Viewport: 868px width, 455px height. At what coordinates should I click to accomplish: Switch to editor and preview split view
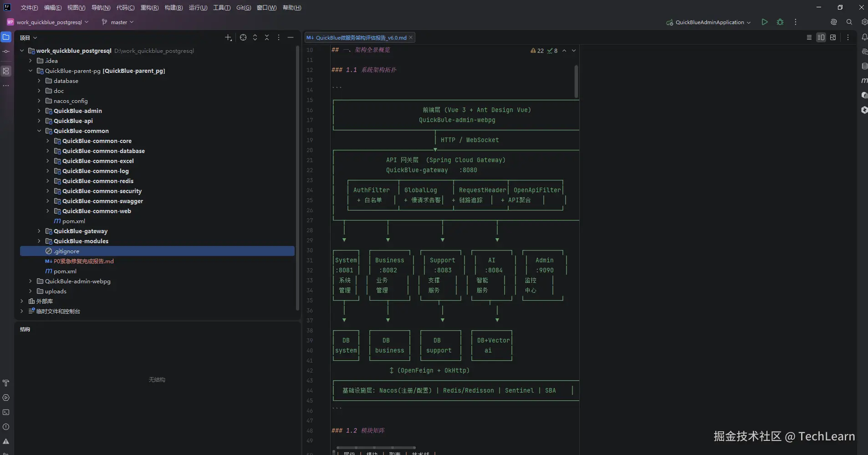[821, 37]
